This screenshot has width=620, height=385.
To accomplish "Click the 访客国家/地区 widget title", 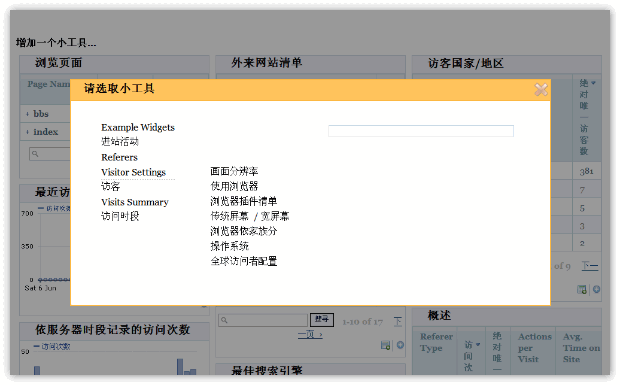I will [466, 64].
